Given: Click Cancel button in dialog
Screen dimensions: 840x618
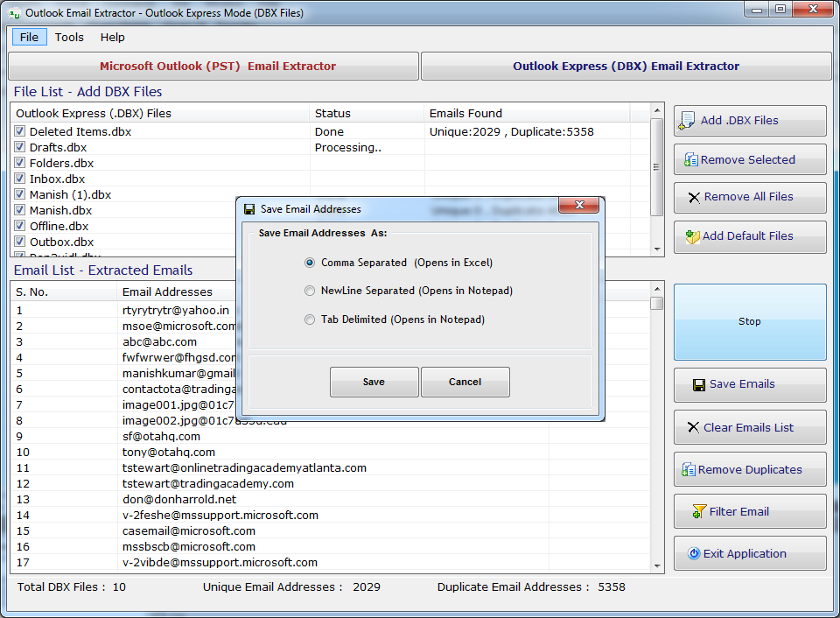Looking at the screenshot, I should tap(465, 382).
